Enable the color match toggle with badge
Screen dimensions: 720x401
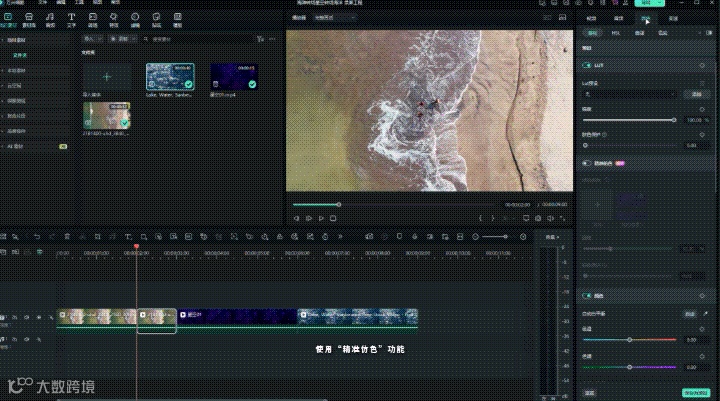coord(586,163)
